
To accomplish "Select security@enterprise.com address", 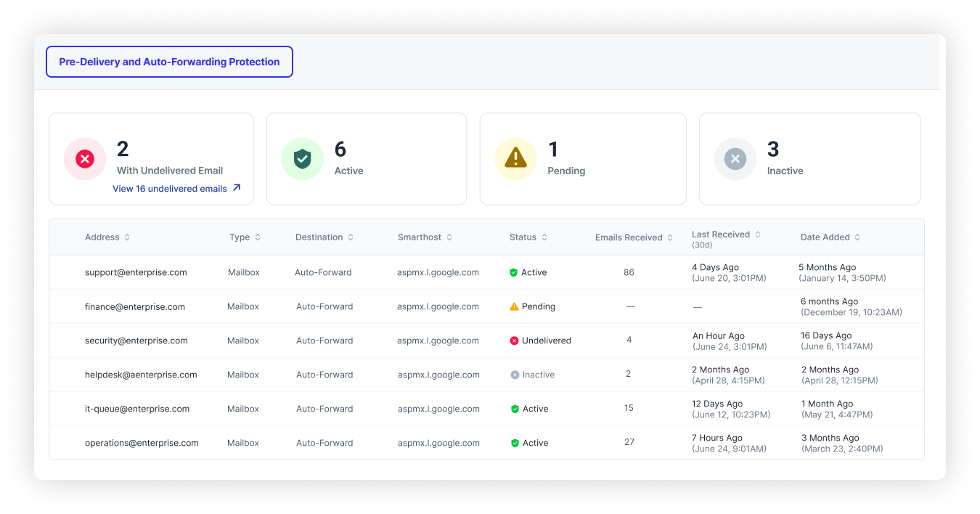I will point(136,340).
